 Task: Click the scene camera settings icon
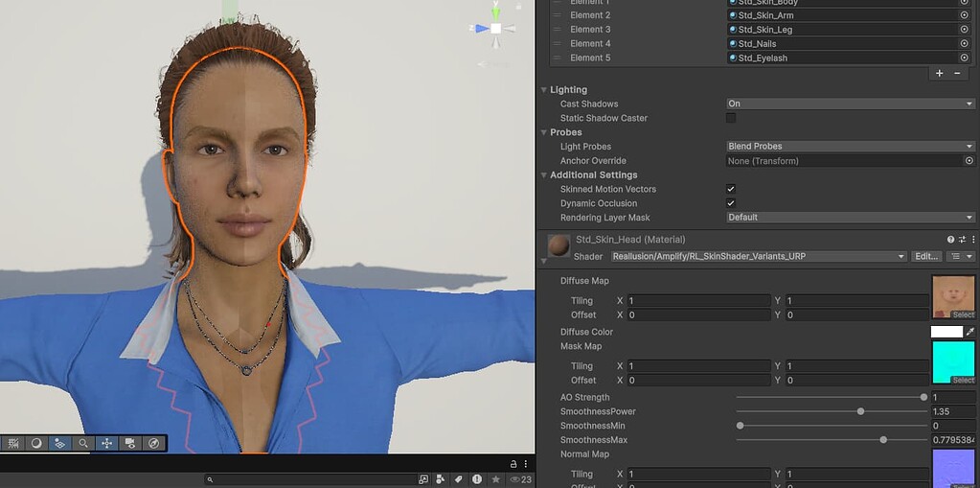click(130, 443)
